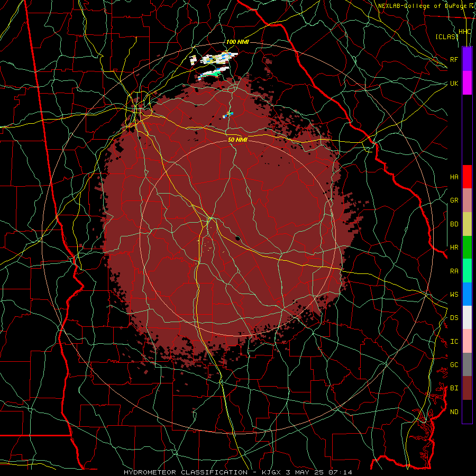Image resolution: width=476 pixels, height=476 pixels.
Task: Click the RF legend label
Action: (454, 59)
